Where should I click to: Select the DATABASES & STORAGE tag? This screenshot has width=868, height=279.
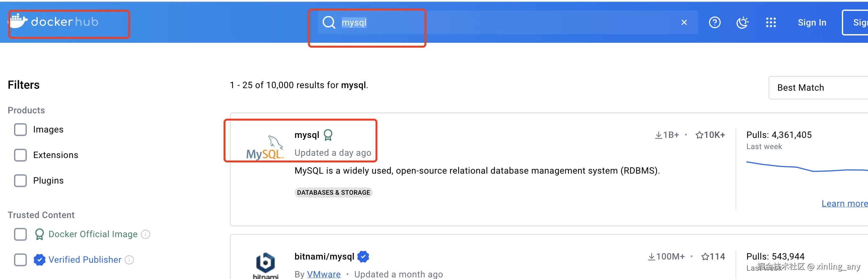click(333, 192)
